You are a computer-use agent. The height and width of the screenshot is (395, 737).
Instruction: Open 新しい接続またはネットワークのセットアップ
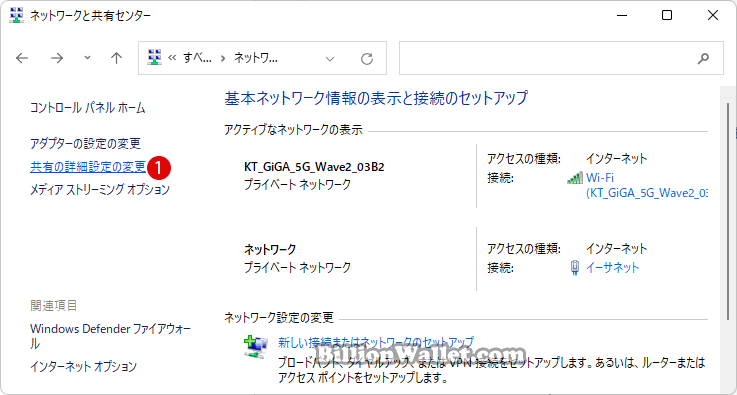tap(376, 342)
